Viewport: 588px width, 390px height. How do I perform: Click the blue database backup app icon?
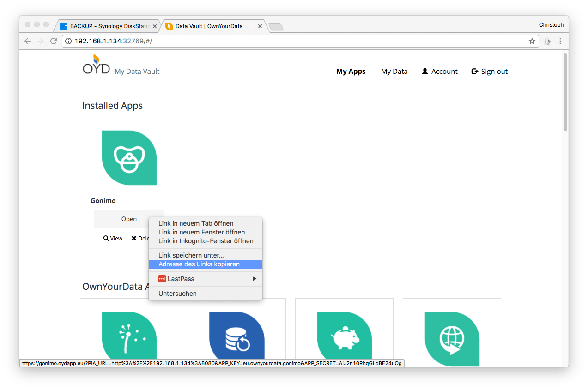pos(236,336)
